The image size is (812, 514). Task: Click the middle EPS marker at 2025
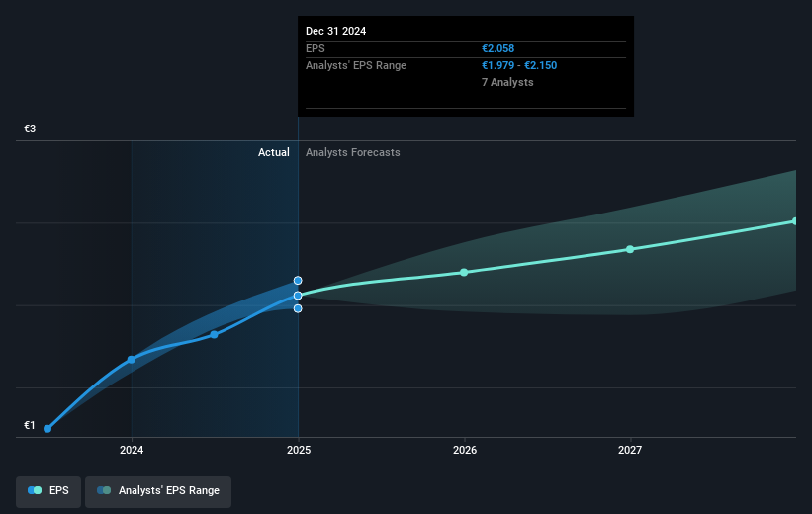click(x=298, y=296)
